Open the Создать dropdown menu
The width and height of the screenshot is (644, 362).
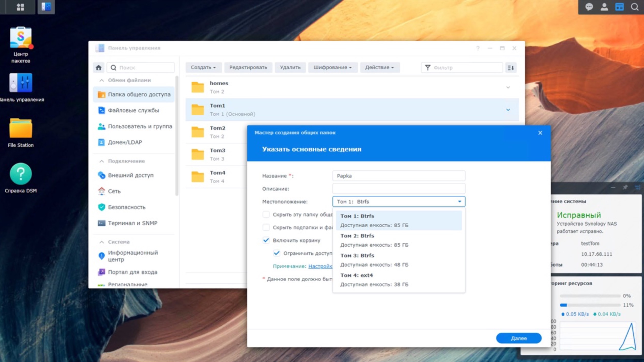tap(203, 67)
